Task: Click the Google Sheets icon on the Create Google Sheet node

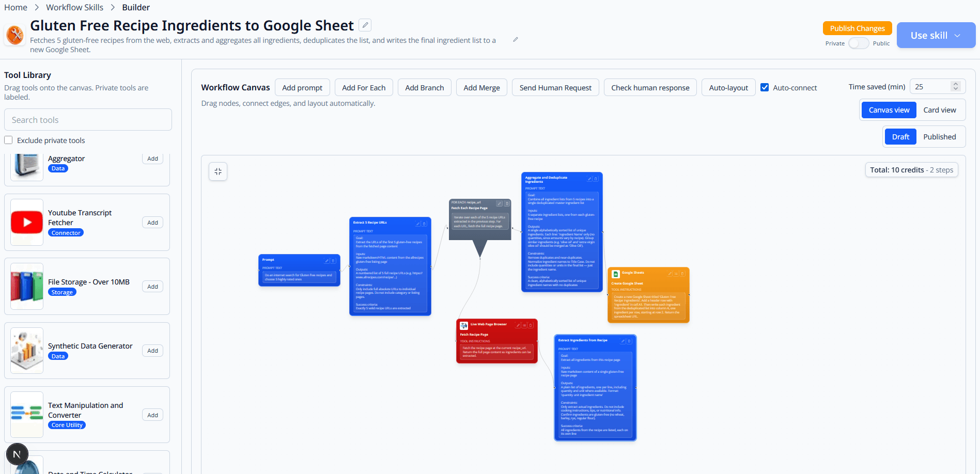Action: coord(616,274)
